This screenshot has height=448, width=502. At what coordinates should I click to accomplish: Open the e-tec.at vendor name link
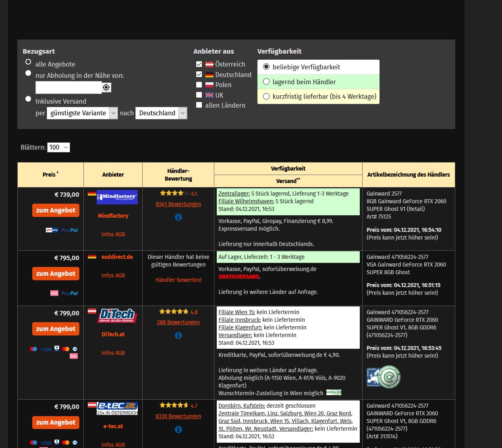pyautogui.click(x=113, y=426)
